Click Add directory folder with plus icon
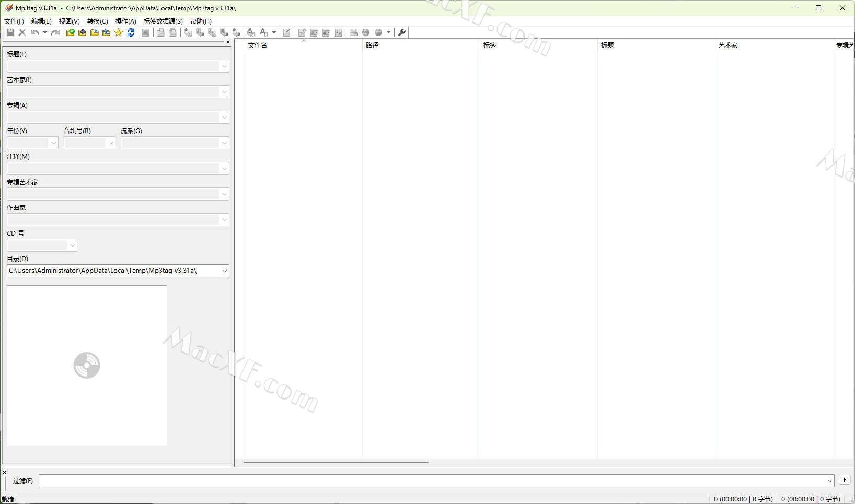855x504 pixels. (x=83, y=32)
